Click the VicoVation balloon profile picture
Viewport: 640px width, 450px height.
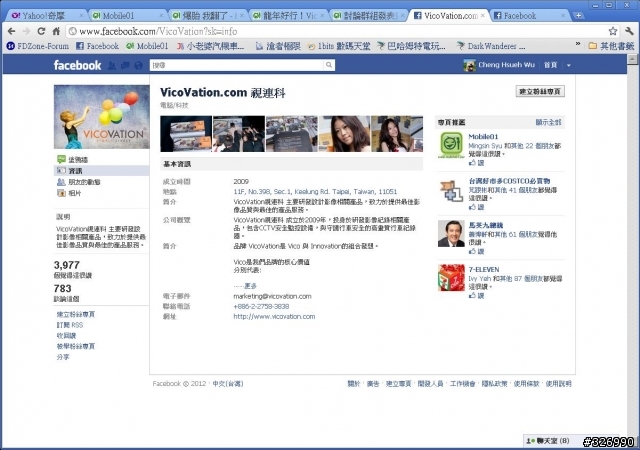click(102, 117)
